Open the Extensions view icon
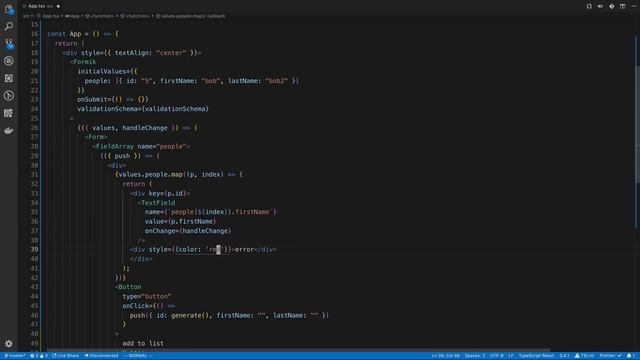The height and width of the screenshot is (360, 640). [9, 78]
